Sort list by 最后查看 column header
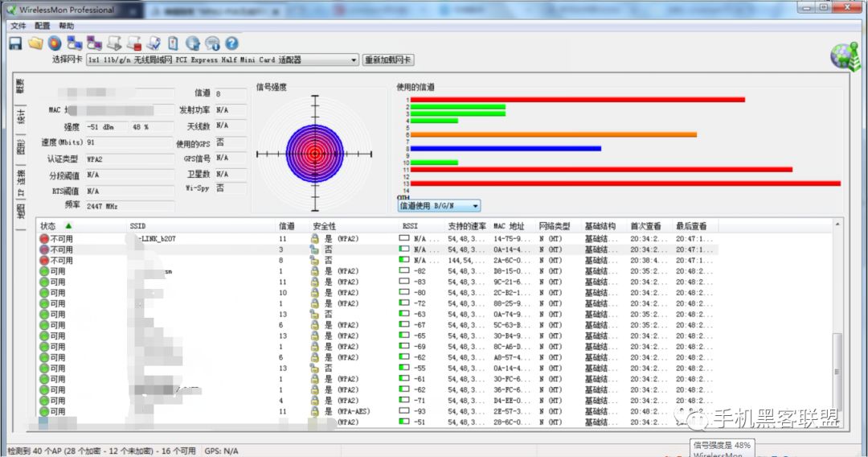The height and width of the screenshot is (457, 868). [x=696, y=226]
